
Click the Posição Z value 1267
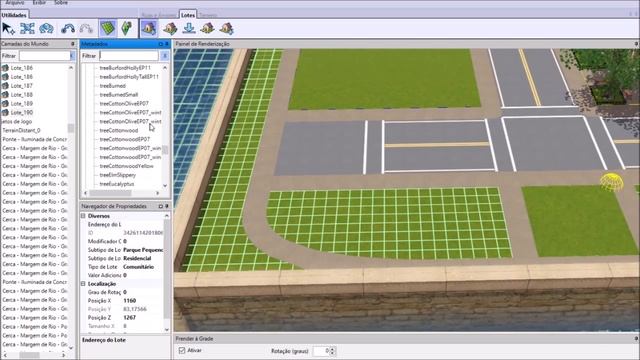tap(130, 318)
